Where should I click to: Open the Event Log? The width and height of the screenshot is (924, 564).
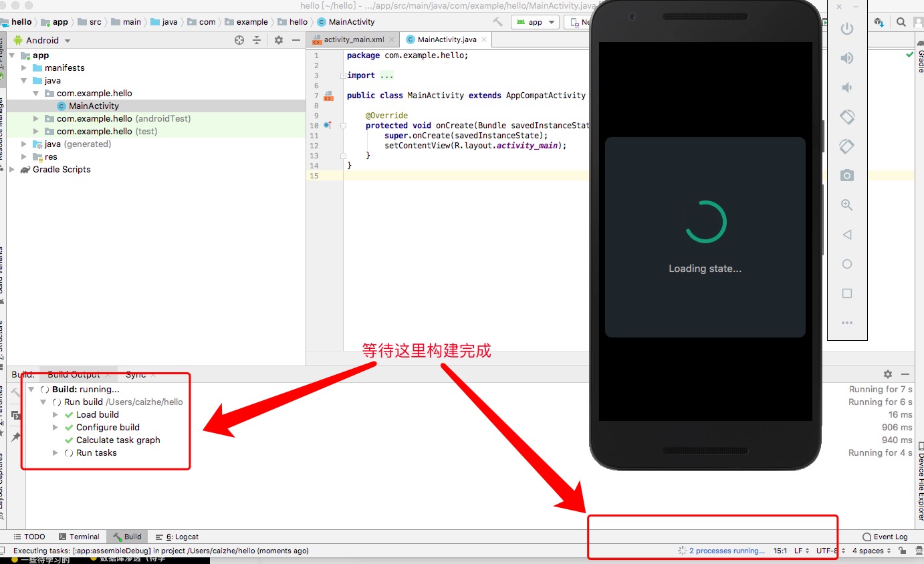(885, 537)
